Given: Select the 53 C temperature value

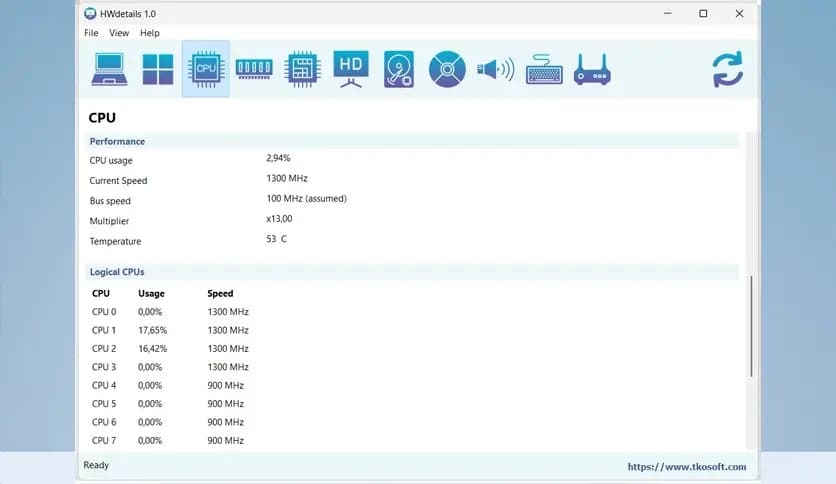Looking at the screenshot, I should point(276,239).
